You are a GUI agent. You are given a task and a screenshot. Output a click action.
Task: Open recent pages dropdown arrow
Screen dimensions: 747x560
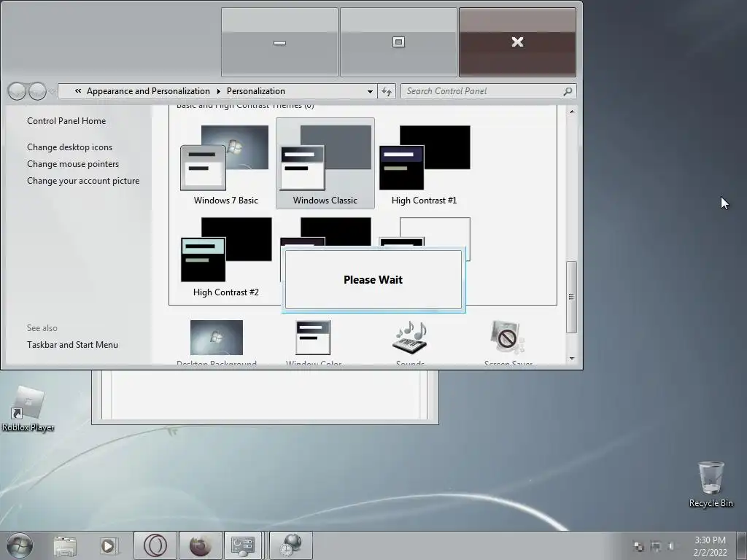coord(52,91)
